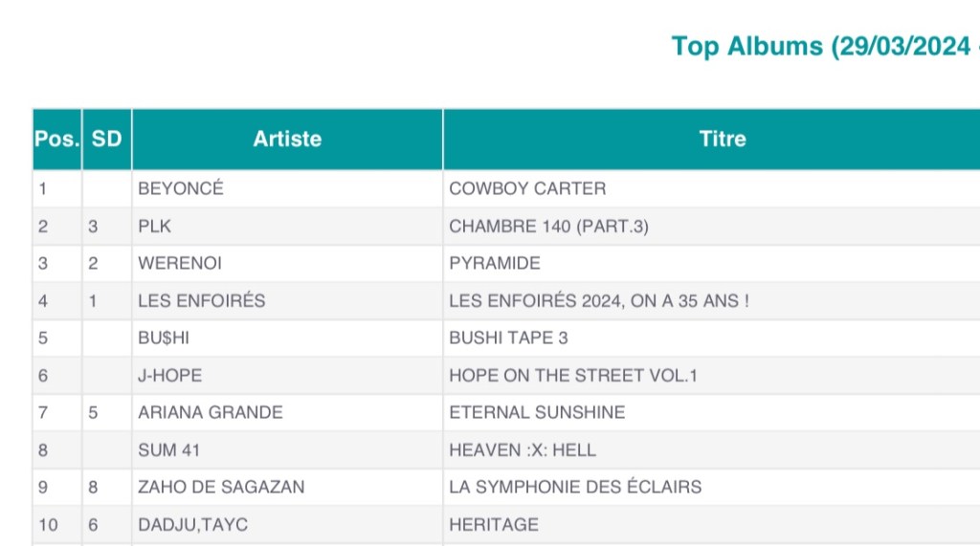Viewport: 980px width, 546px height.
Task: Click the LES ENFOIRÉS artist cell
Action: tap(202, 300)
